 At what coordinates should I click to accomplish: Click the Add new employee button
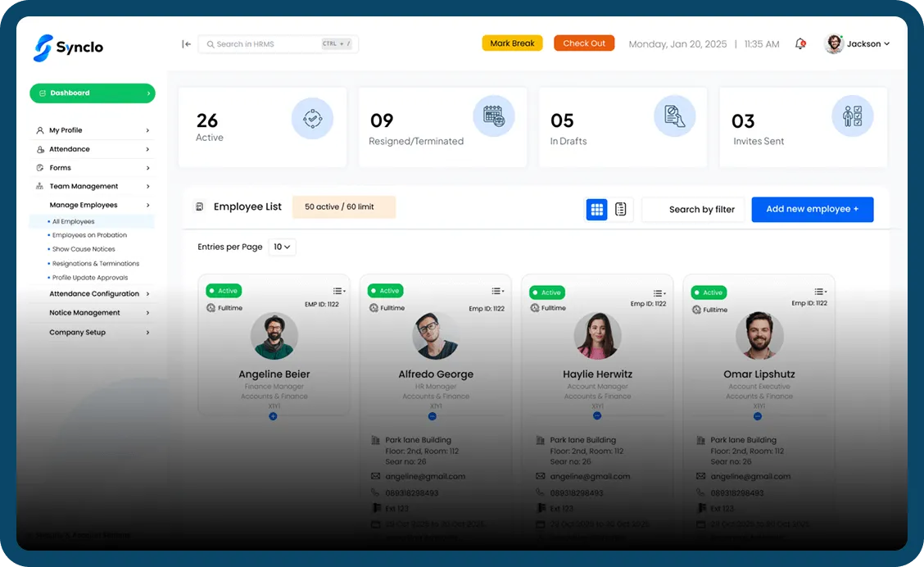[812, 209]
